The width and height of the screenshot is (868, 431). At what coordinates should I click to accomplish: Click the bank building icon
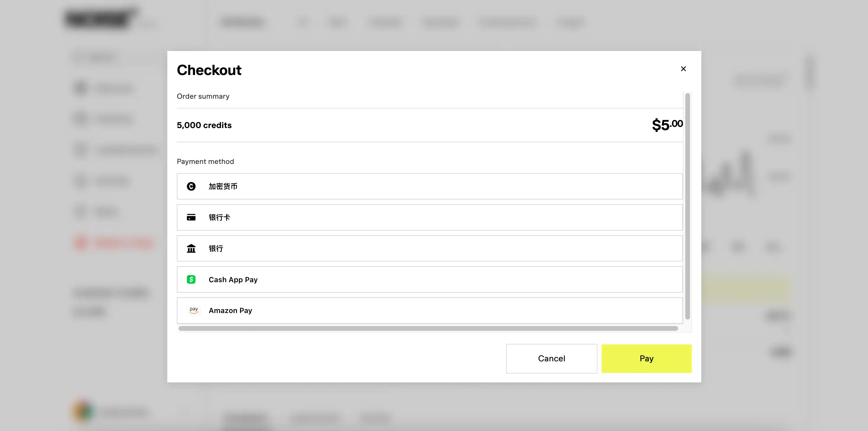[191, 248]
